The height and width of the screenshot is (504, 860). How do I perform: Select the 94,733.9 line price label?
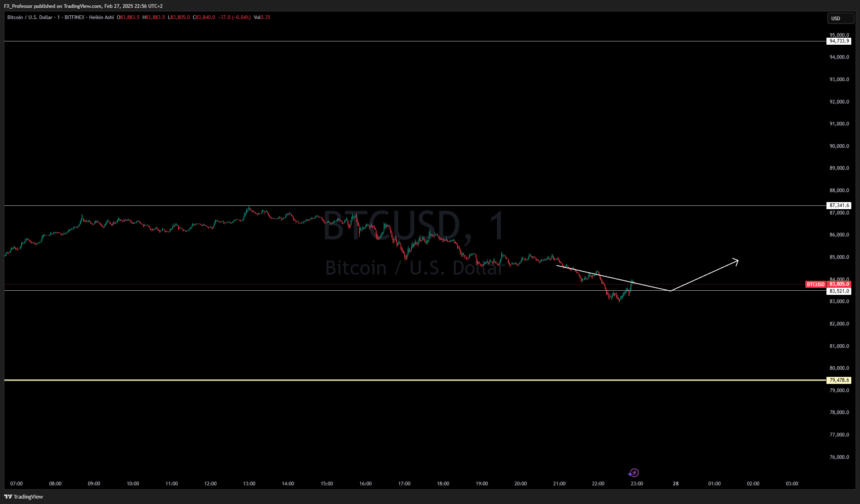[x=839, y=41]
